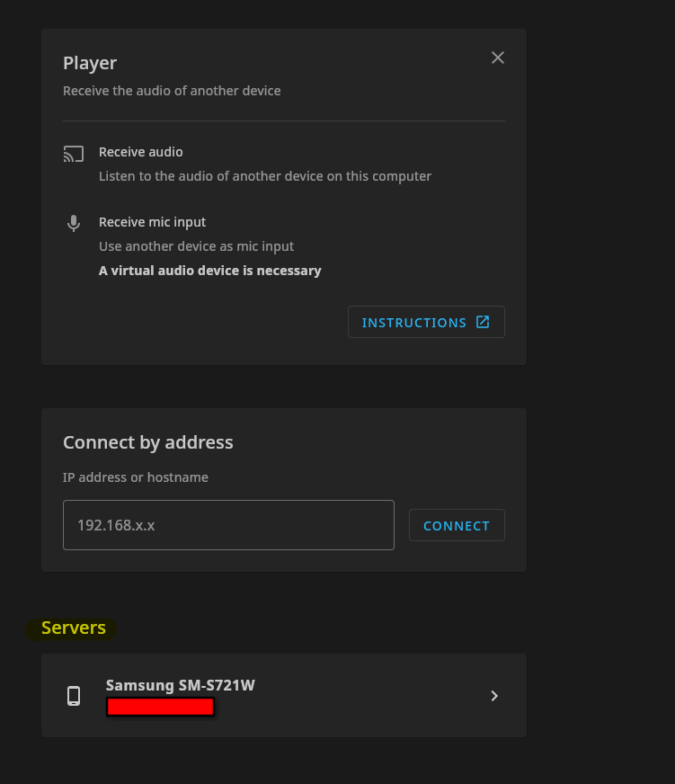Close the Player card with X
This screenshot has width=675, height=784.
click(x=498, y=58)
